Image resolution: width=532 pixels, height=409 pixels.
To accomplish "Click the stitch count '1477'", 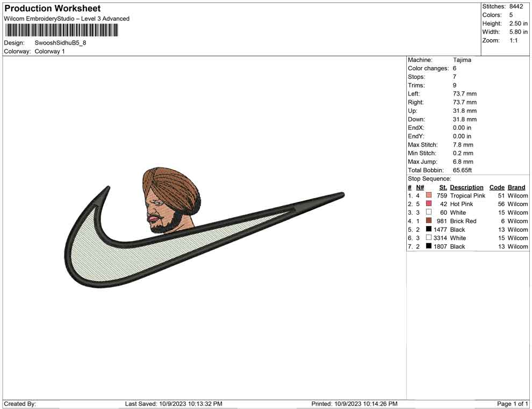I will pos(440,229).
